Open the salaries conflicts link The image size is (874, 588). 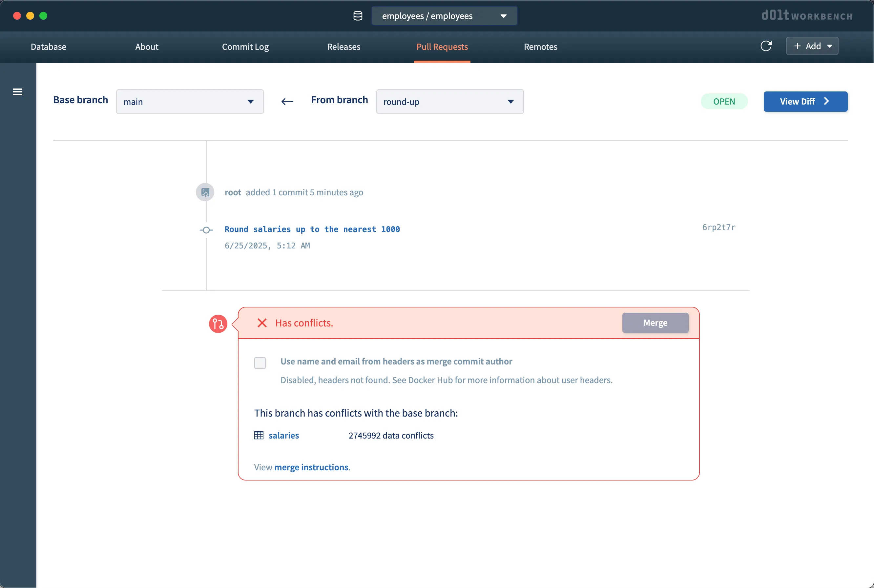coord(283,435)
